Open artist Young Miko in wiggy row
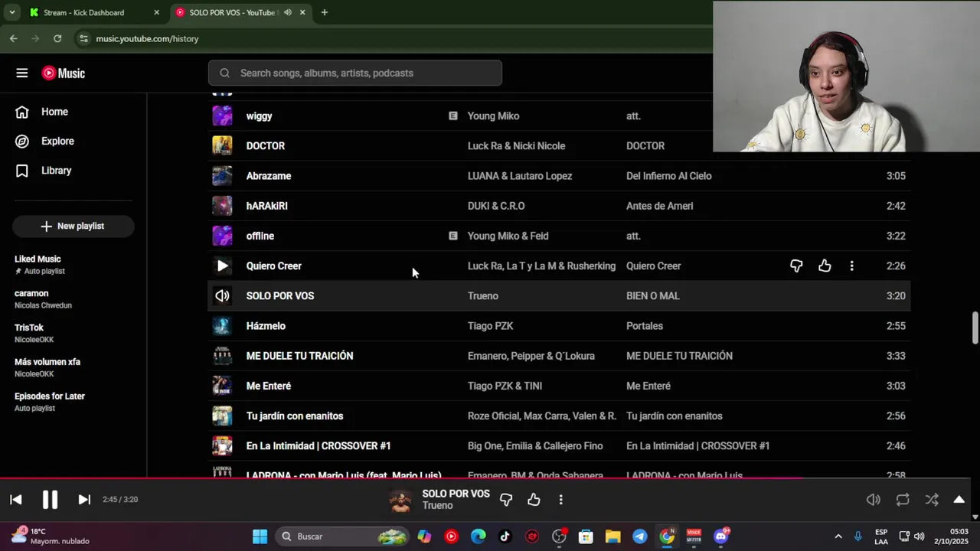 pyautogui.click(x=493, y=116)
